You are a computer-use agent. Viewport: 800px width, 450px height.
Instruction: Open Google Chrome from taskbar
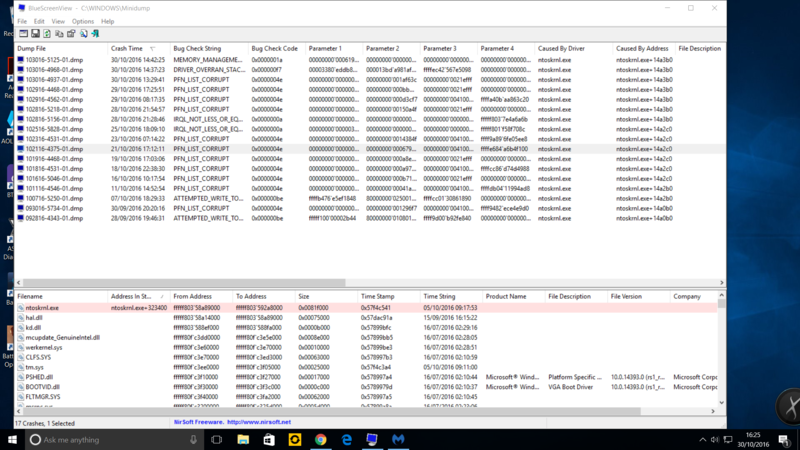(320, 440)
